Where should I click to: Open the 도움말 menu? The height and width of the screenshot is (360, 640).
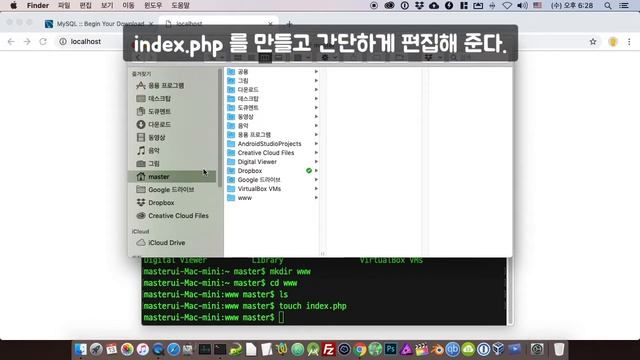[x=180, y=5]
